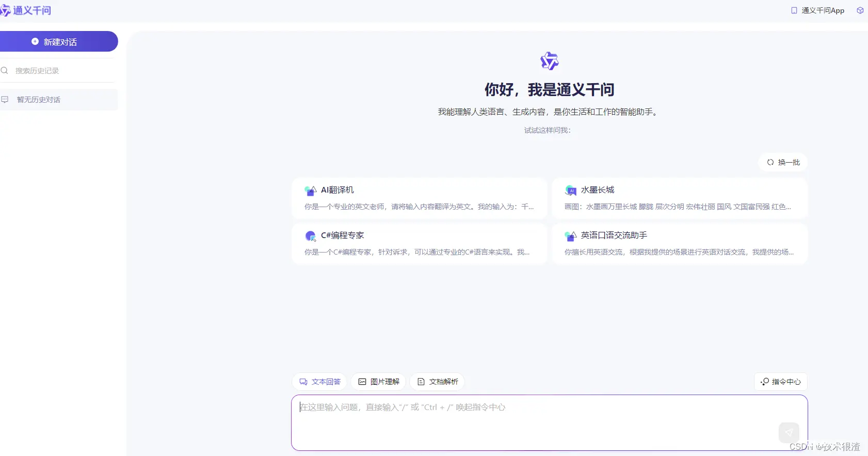Click the chat bubble icon beside 暂无历史对话

pyautogui.click(x=5, y=100)
